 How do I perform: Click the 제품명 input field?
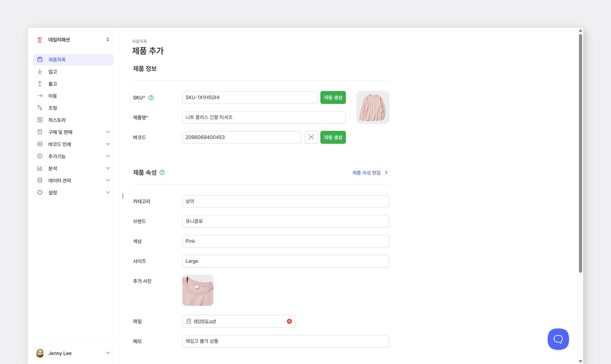264,117
